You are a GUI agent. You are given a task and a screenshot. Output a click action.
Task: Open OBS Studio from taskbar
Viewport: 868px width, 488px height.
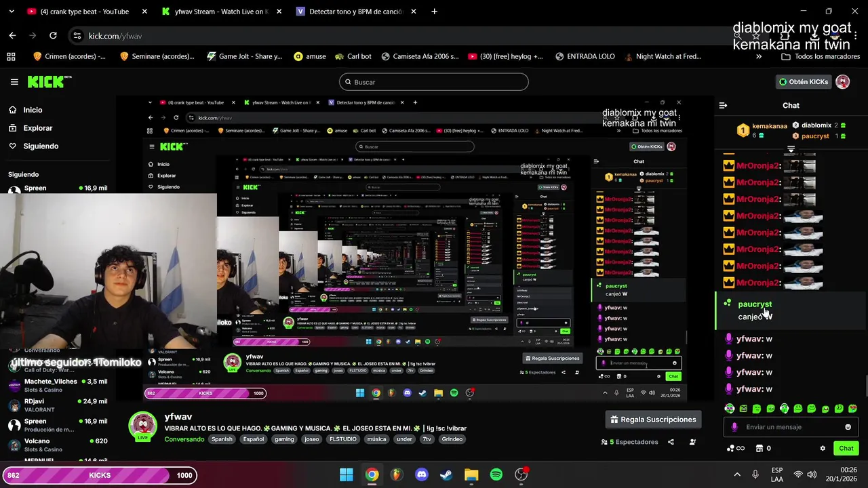[521, 475]
